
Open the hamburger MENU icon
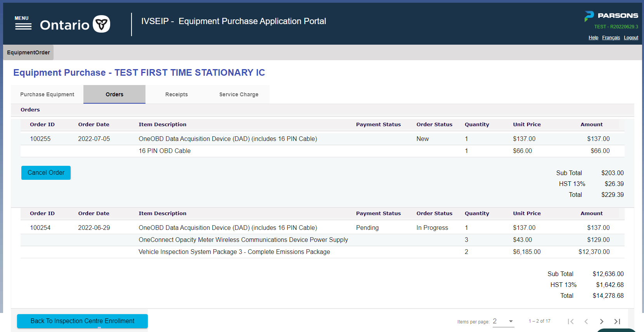[23, 23]
